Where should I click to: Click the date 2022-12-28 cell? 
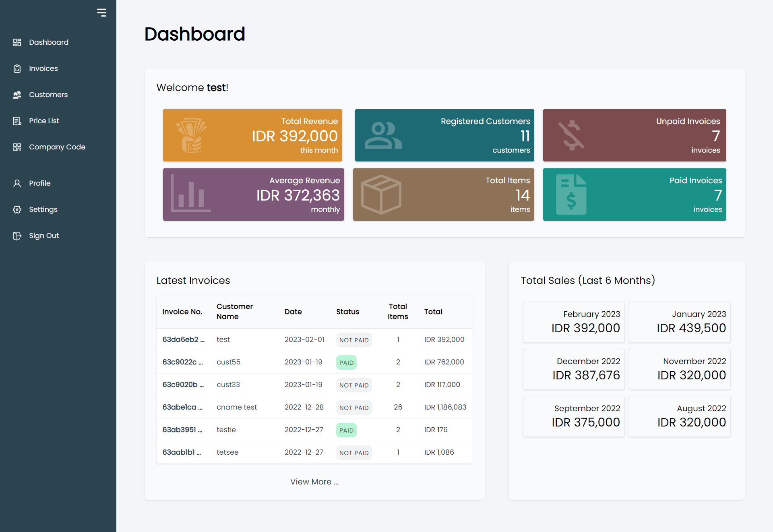[x=304, y=407]
